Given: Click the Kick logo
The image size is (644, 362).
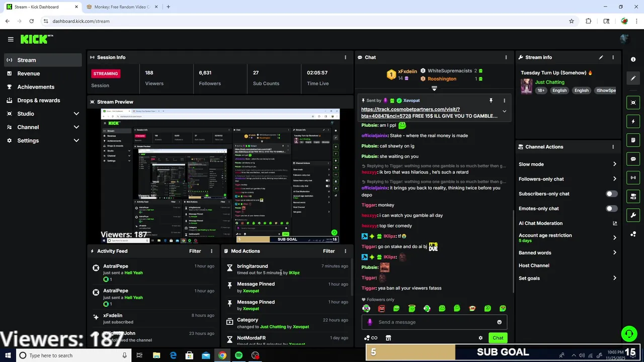Looking at the screenshot, I should [36, 39].
